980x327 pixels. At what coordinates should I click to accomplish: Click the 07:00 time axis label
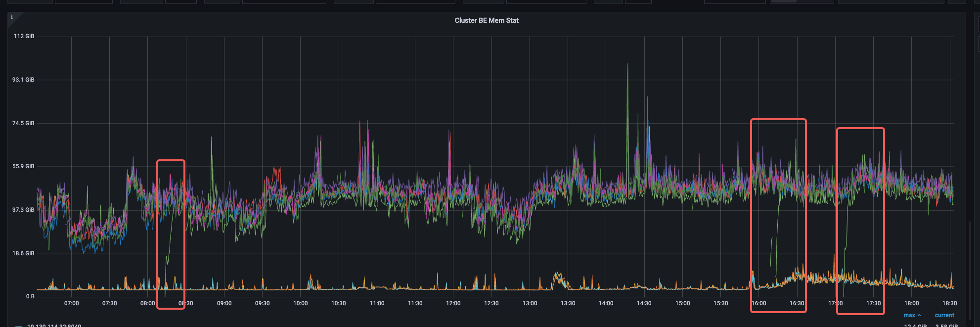click(71, 303)
